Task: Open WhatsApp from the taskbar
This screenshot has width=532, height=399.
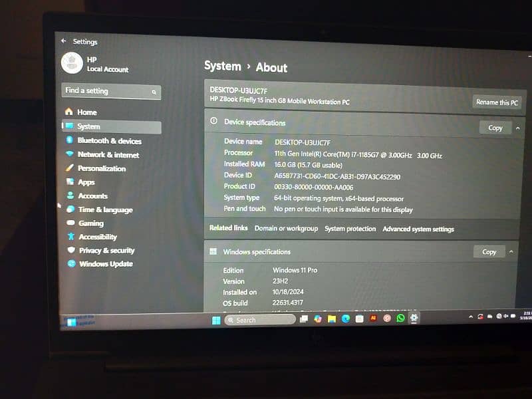Action: tap(401, 318)
